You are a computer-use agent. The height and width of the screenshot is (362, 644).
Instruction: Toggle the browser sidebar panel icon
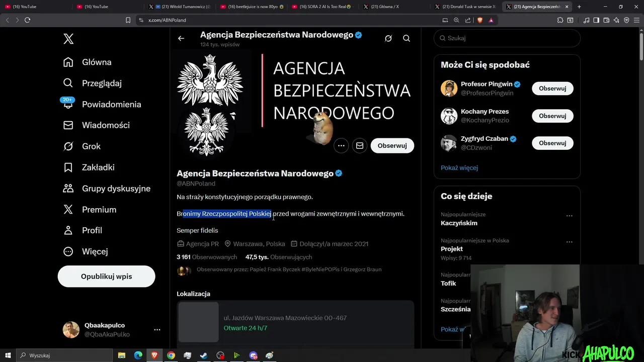click(x=596, y=20)
